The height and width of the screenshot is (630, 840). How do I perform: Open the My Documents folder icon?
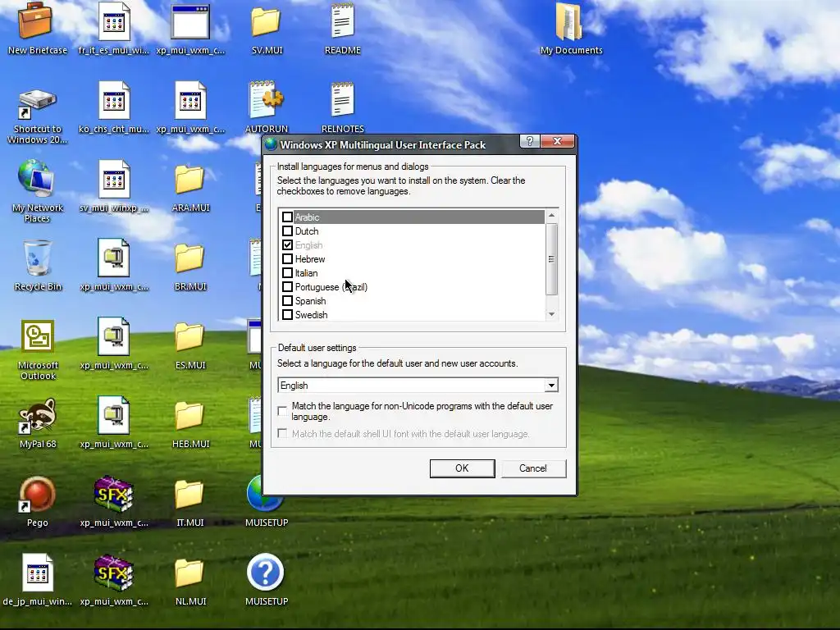click(x=569, y=21)
